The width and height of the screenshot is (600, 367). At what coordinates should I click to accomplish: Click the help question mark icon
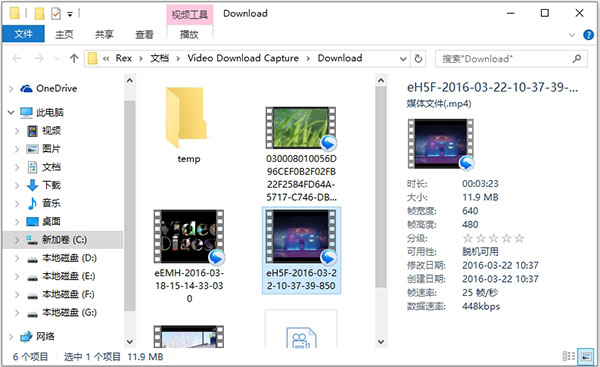[x=589, y=35]
